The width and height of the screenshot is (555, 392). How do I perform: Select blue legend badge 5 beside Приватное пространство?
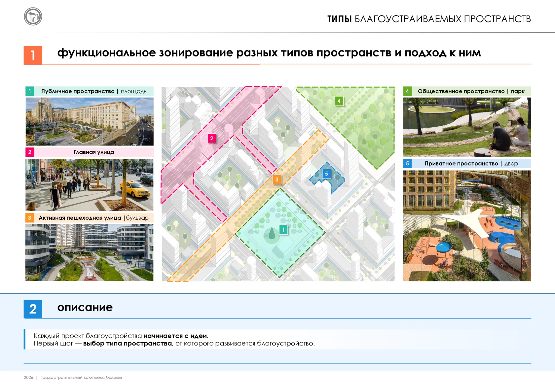tap(407, 163)
